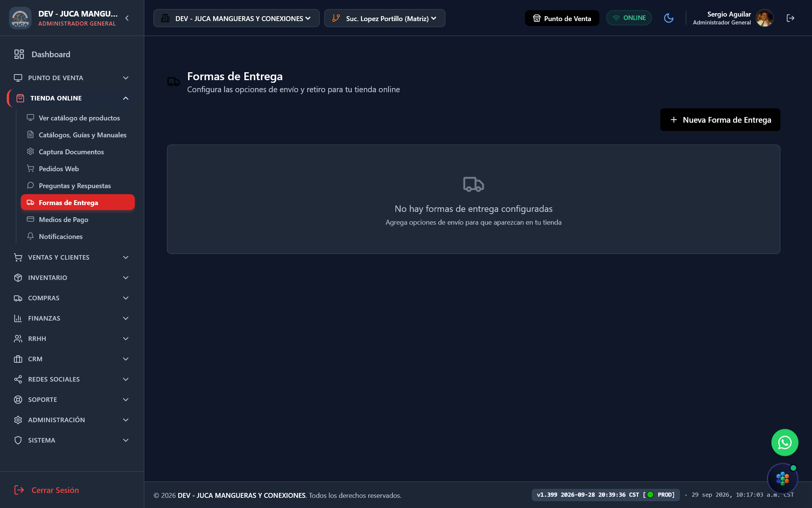
Task: Expand the SOPORTE section
Action: coord(71,400)
